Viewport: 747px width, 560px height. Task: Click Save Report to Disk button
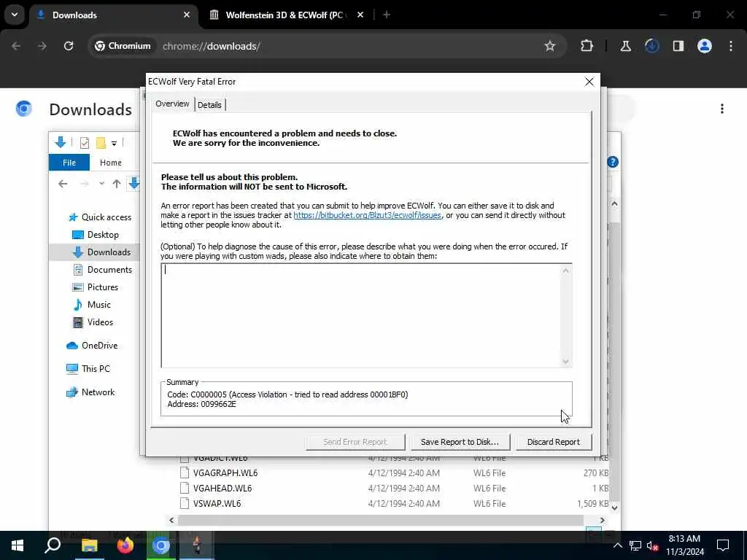click(x=460, y=442)
